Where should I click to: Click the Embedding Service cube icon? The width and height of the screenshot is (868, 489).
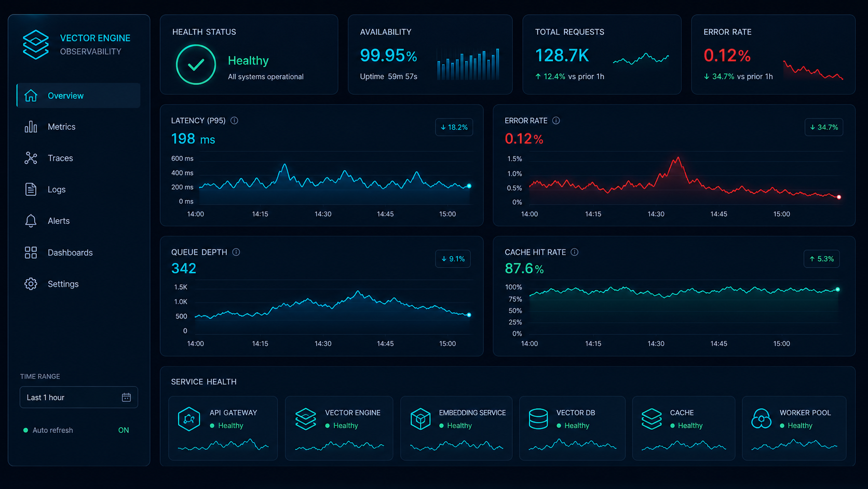[421, 419]
